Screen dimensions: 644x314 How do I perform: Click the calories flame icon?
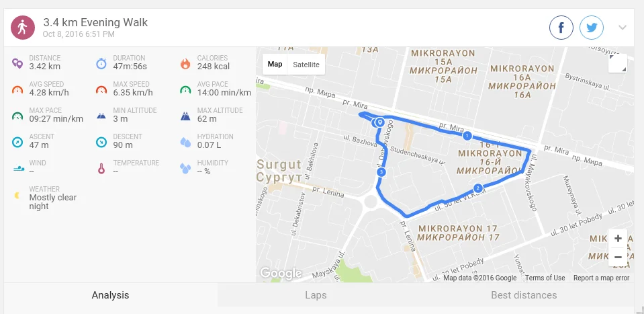click(185, 63)
